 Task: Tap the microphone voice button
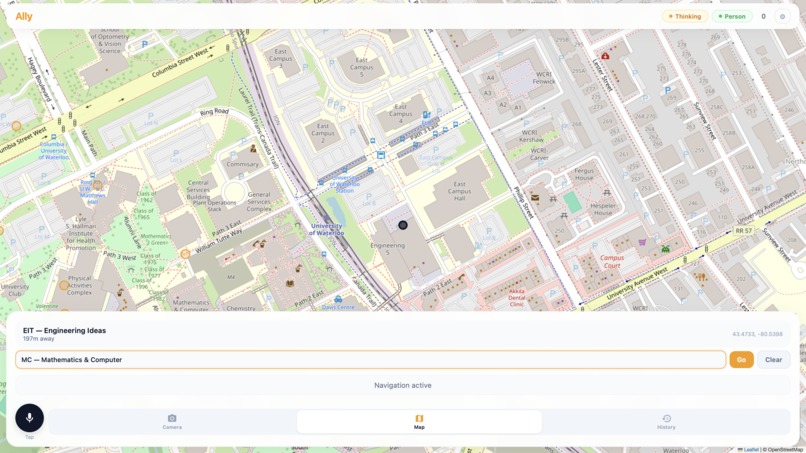[x=29, y=418]
